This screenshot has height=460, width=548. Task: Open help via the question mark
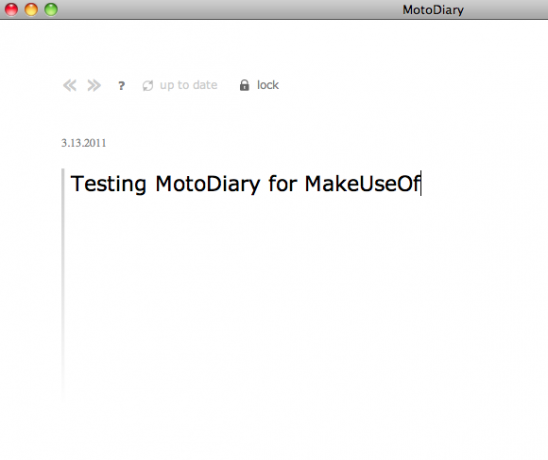(121, 86)
